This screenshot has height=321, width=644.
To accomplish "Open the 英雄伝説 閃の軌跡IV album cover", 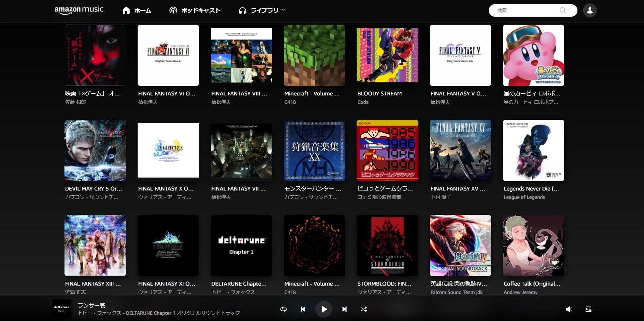I will tap(460, 245).
